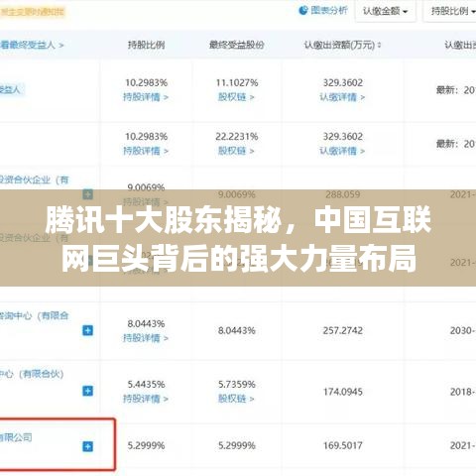Screen dimensions: 476x476
Task: Click the 最终受益股份 column header
Action: click(x=237, y=45)
